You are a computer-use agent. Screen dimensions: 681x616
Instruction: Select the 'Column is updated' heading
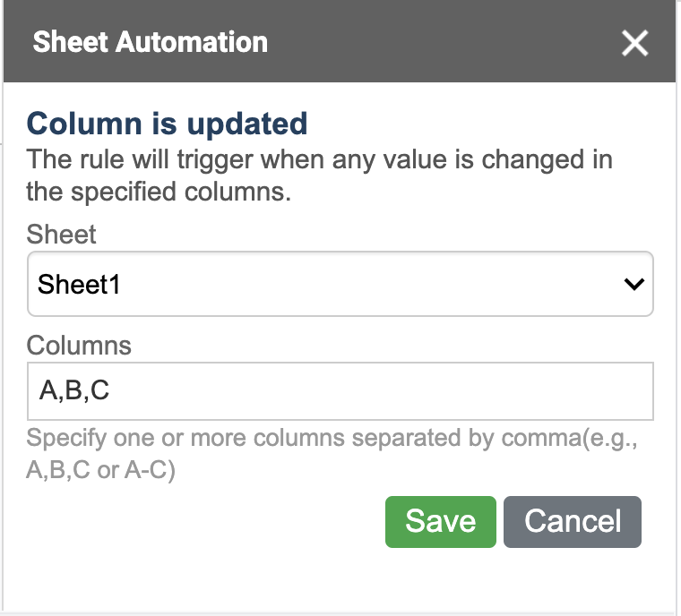point(168,124)
